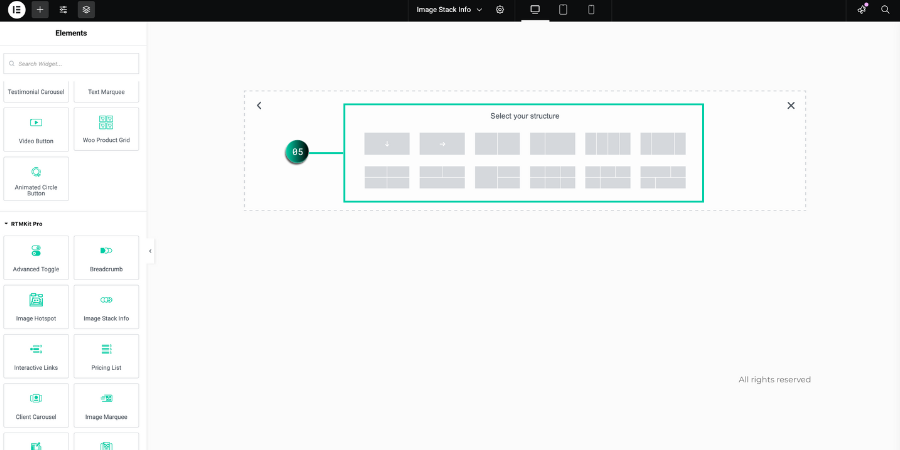
Task: Collapse the Elements panel with side arrow
Action: coord(150,251)
